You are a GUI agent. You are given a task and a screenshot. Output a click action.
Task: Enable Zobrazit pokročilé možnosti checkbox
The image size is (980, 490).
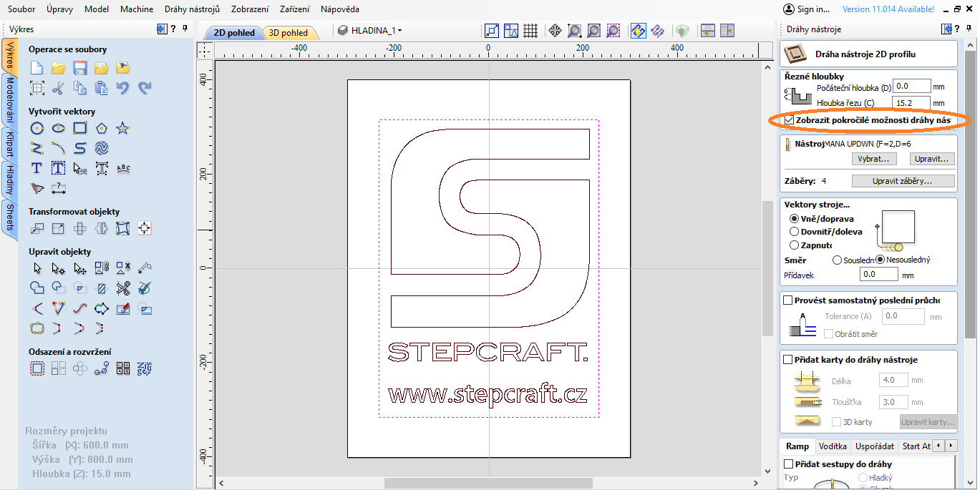coord(790,120)
